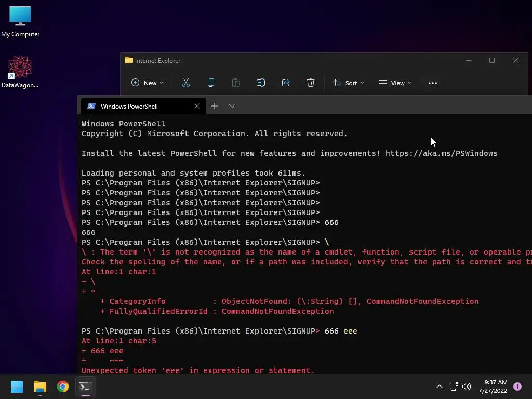Open the notification badge in the taskbar
Screen dimensions: 532x399
517,387
